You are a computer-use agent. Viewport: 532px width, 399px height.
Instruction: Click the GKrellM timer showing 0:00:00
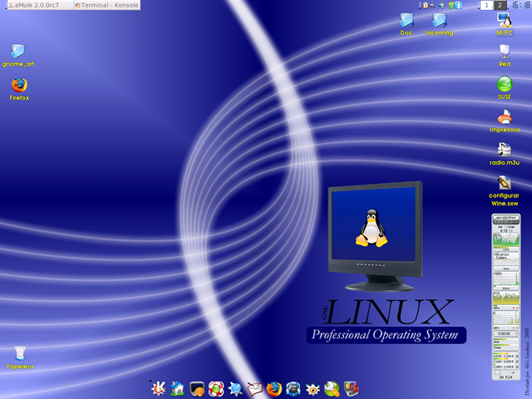[x=506, y=333]
